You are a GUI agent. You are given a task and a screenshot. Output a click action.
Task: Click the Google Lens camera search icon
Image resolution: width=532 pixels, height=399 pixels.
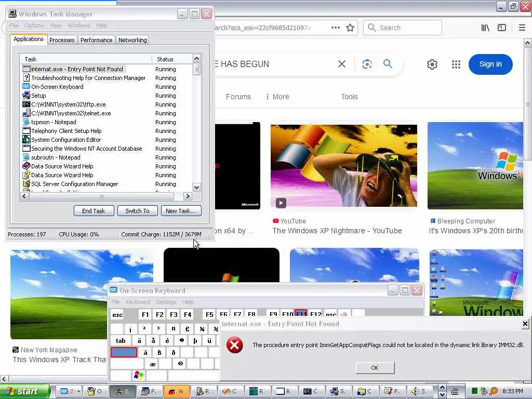pos(367,64)
